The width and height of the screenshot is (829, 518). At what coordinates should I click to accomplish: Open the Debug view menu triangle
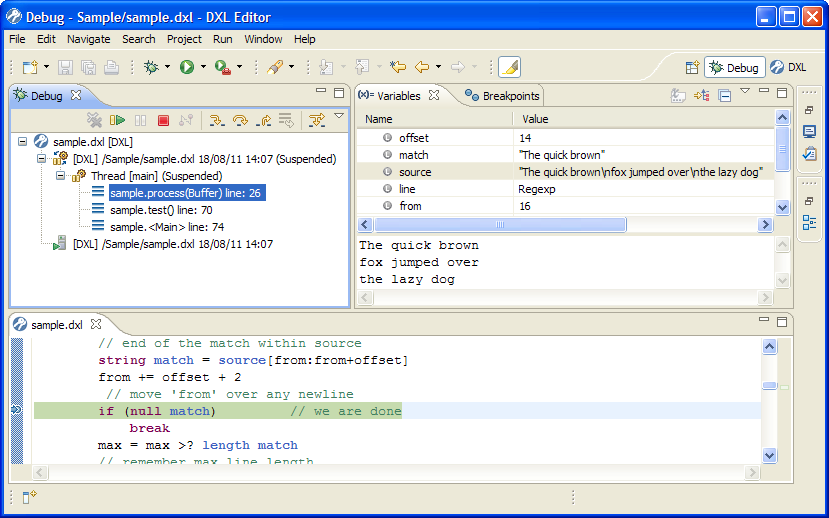coord(339,115)
